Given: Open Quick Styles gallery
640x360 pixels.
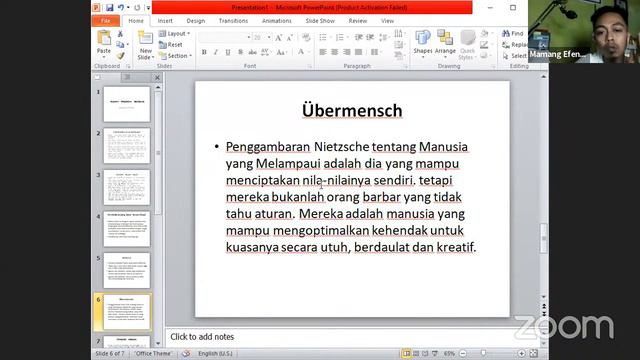Looking at the screenshot, I should point(467,45).
